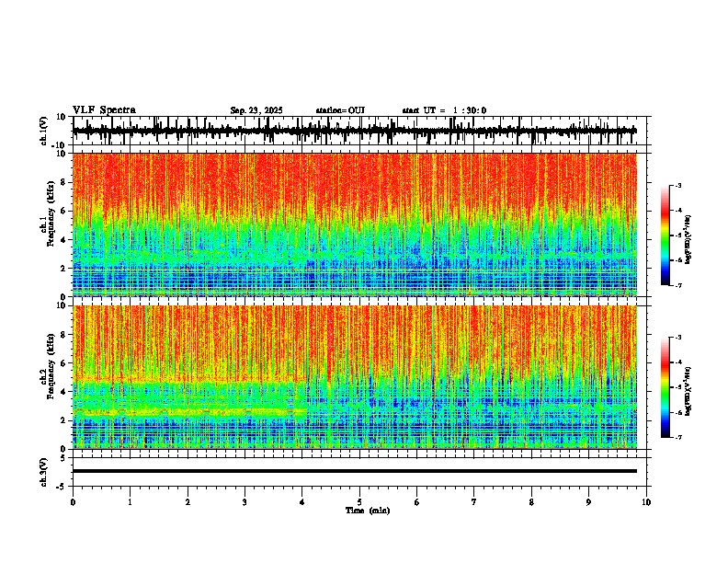
Task: Click the "station=OUI" header label
Action: [340, 110]
